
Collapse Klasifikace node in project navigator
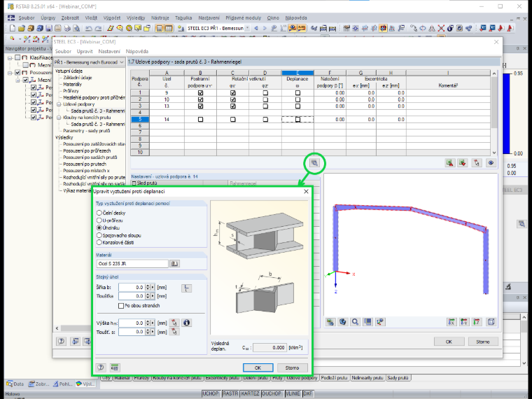coord(10,57)
